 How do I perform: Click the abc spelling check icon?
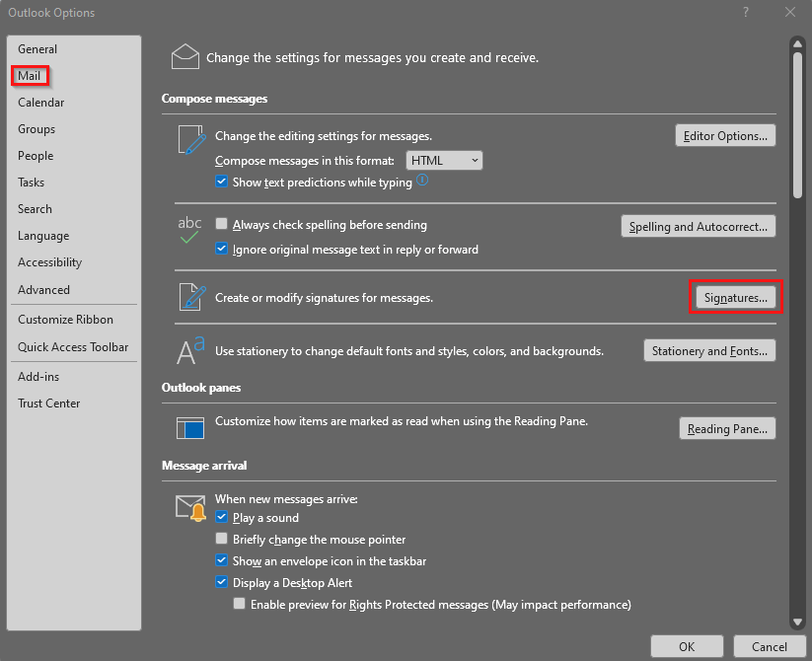189,229
